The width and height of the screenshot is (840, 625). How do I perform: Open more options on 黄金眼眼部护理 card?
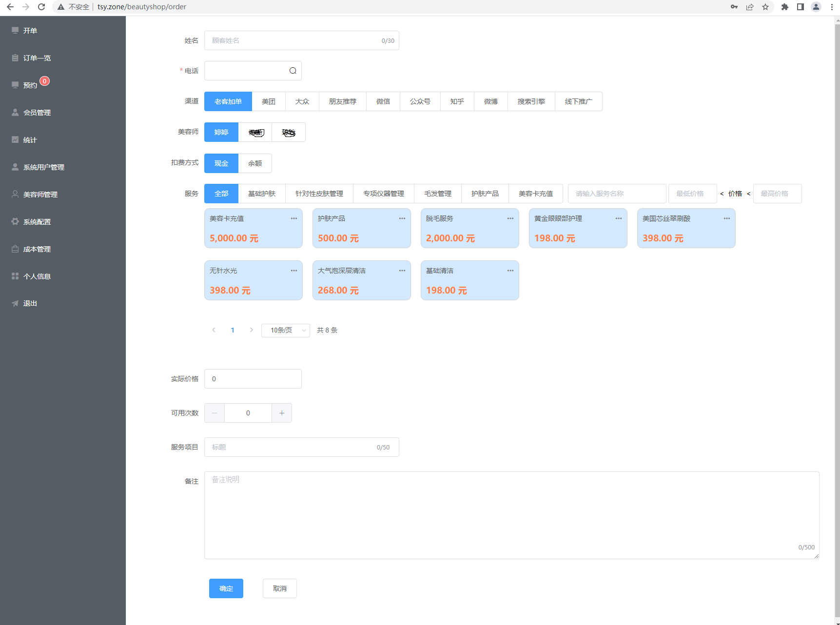coord(619,218)
